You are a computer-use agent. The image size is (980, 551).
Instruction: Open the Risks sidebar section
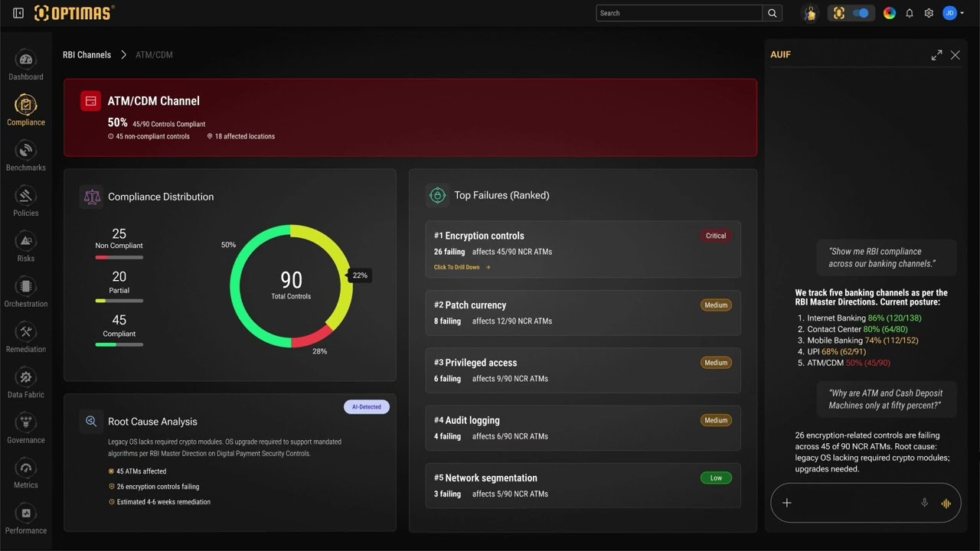(26, 246)
